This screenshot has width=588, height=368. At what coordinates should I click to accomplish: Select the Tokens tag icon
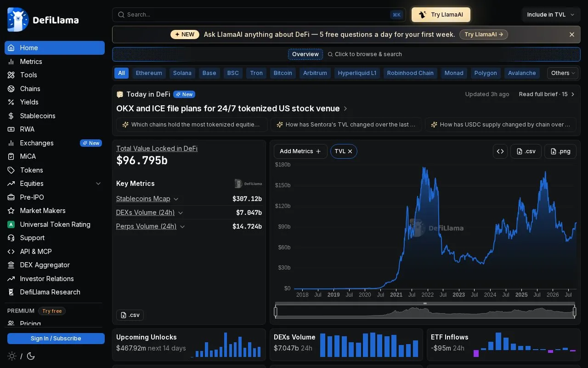[11, 170]
